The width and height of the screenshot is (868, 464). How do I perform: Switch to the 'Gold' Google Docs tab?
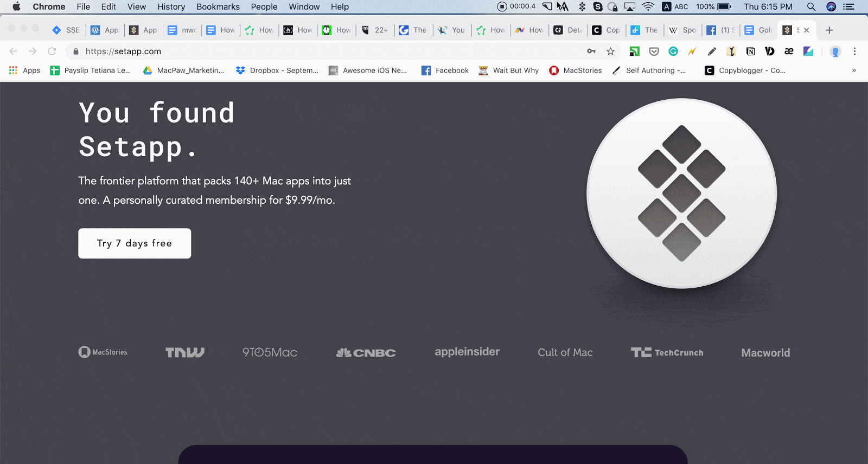pos(759,30)
